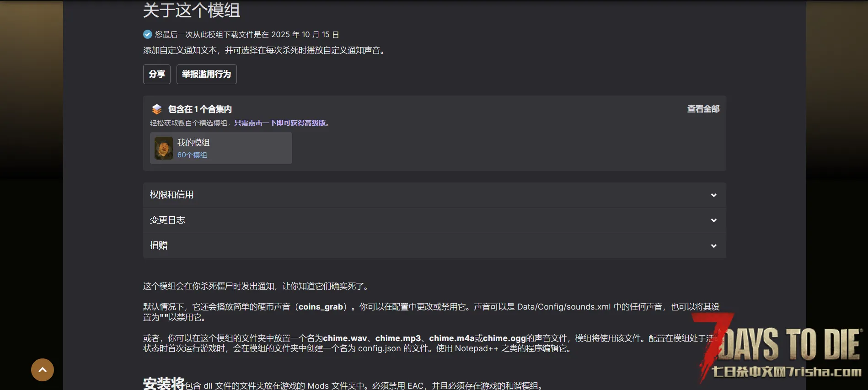Expand 捐赠 using its chevron arrow
The width and height of the screenshot is (868, 390).
click(713, 246)
